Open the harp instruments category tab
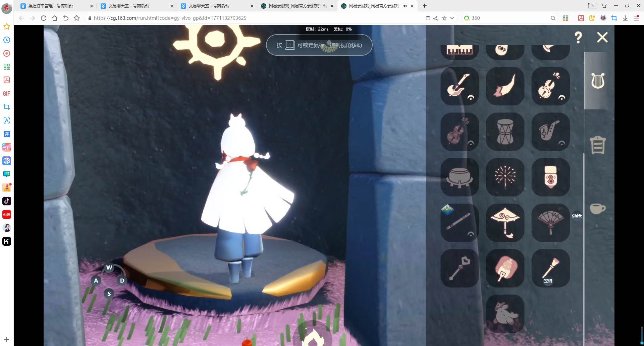Screen dimensions: 644x346 (x=598, y=81)
